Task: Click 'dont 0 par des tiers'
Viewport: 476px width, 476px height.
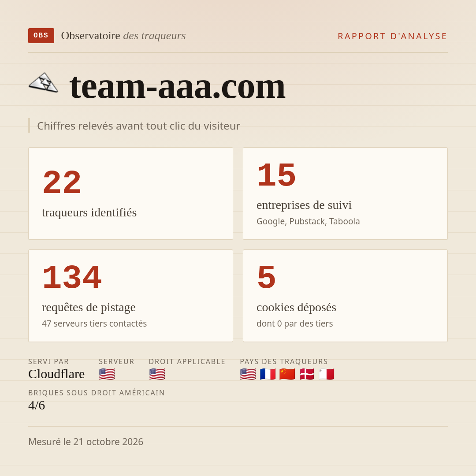Action: coord(294,324)
